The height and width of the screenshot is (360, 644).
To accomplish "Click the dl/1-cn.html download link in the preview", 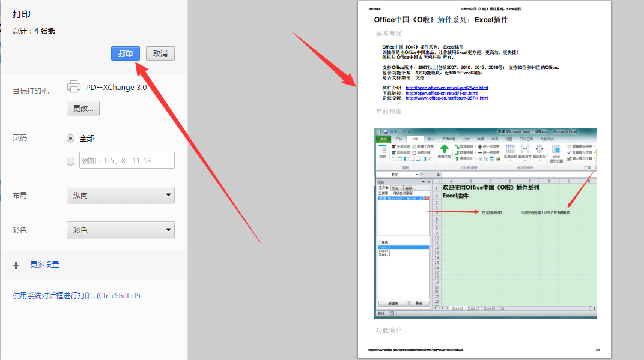I will [x=442, y=93].
